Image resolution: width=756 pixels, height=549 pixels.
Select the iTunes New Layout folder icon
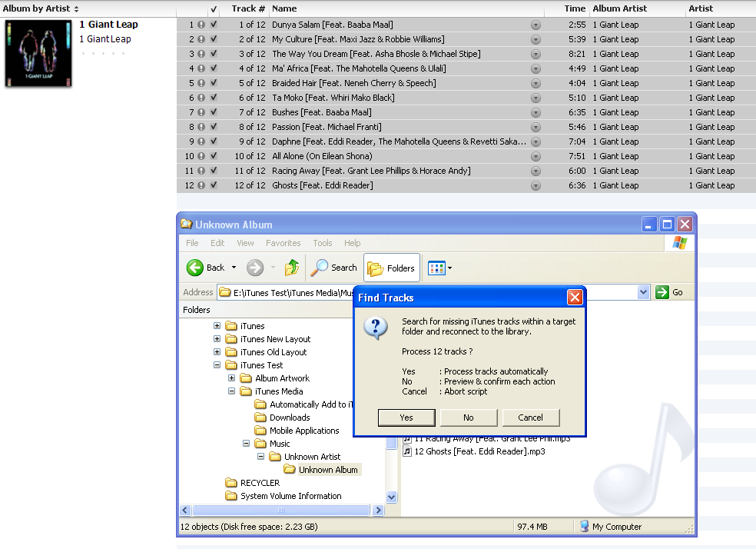231,339
